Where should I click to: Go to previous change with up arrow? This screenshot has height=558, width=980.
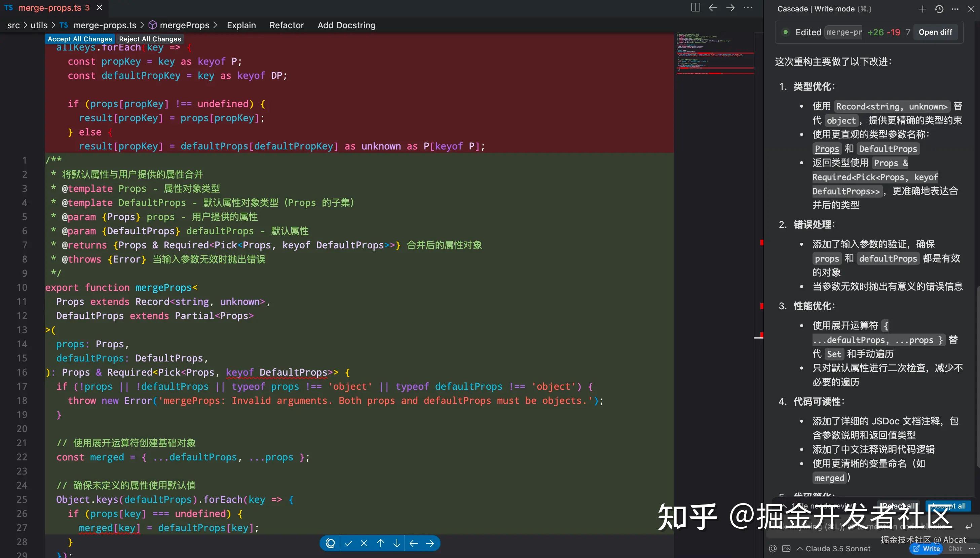[380, 543]
